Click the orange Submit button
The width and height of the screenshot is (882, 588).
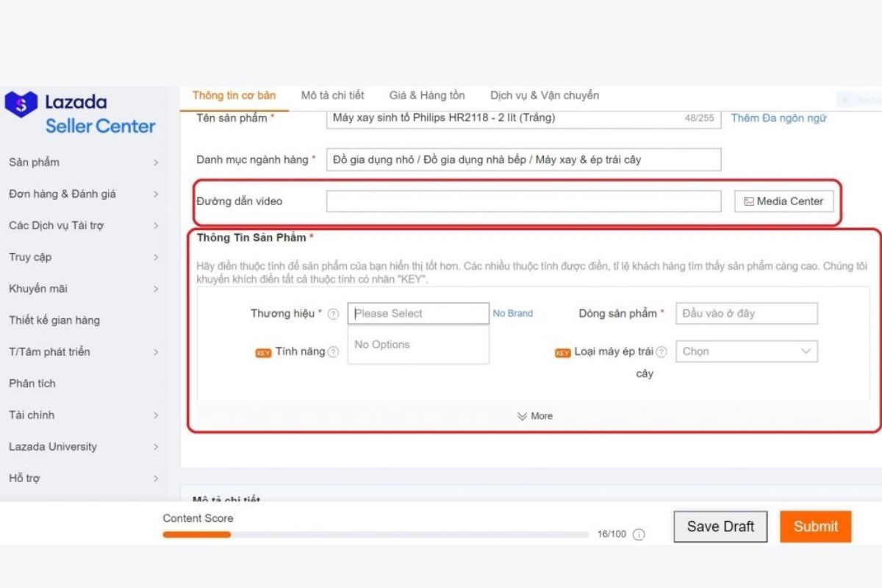click(x=816, y=527)
